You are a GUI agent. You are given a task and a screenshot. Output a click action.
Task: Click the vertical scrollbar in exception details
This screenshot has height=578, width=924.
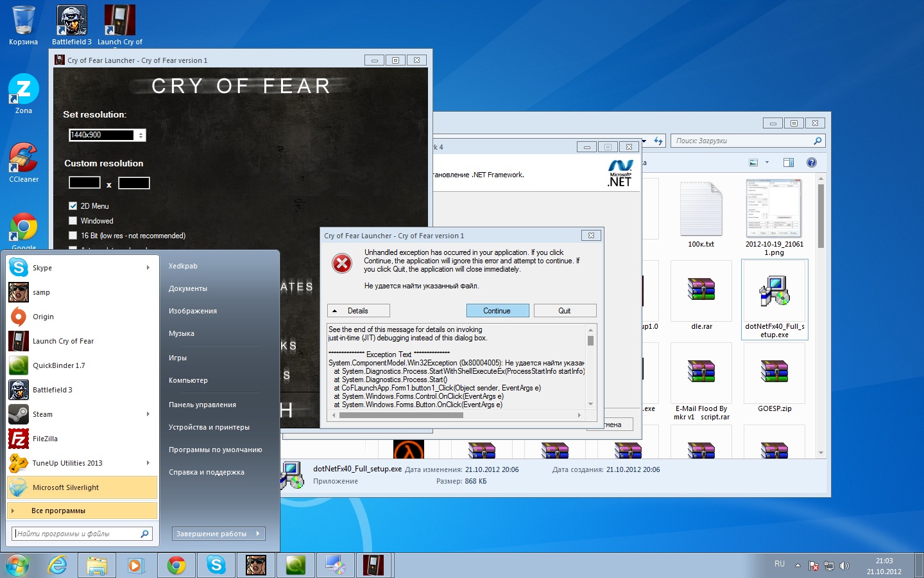click(590, 367)
